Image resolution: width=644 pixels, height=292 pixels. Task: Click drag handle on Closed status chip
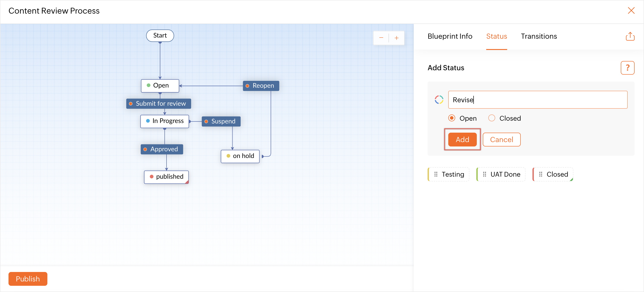click(540, 174)
